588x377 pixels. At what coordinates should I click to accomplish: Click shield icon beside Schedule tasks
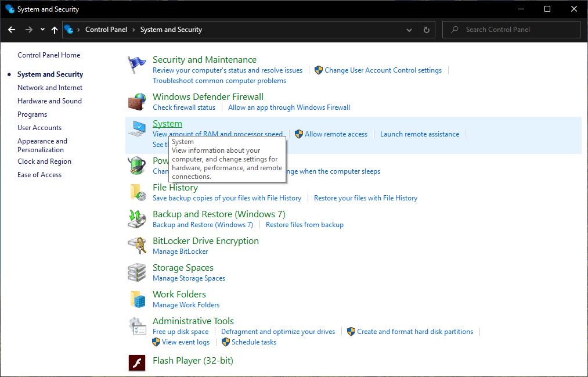tap(226, 342)
